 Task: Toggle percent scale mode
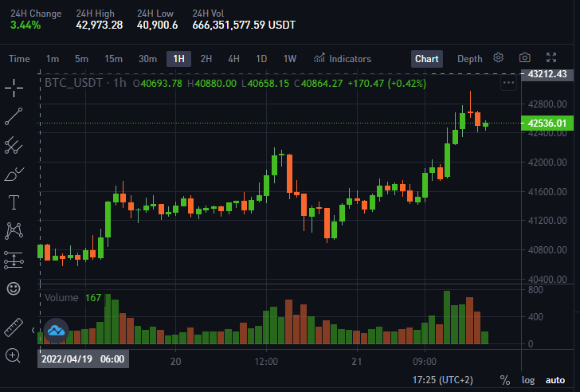point(505,380)
